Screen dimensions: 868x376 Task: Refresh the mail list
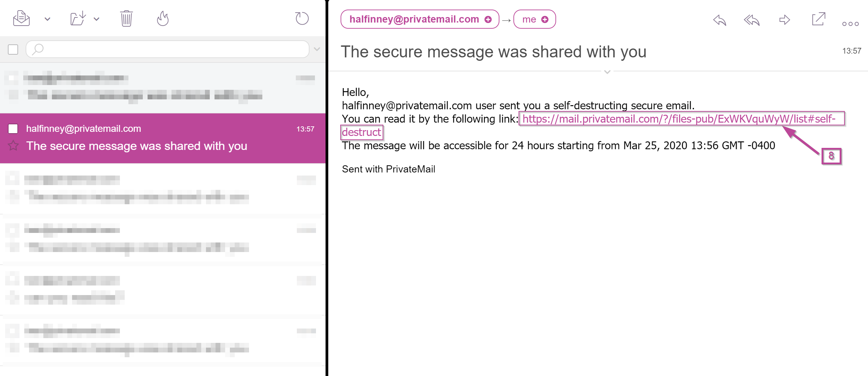302,18
